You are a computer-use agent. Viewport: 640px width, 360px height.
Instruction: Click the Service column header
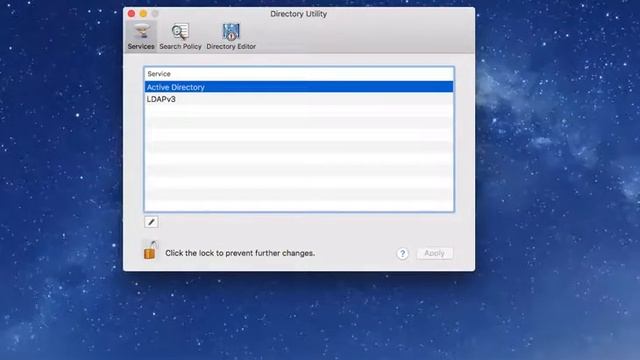(299, 74)
